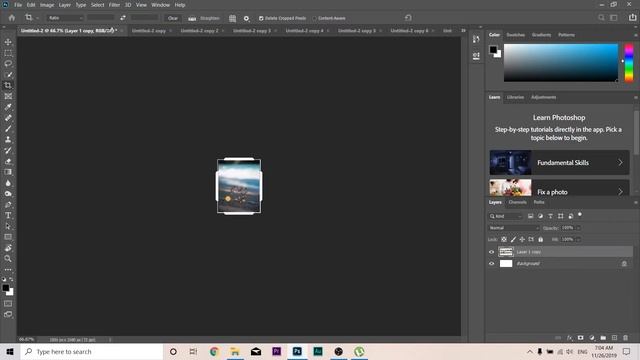Image resolution: width=640 pixels, height=360 pixels.
Task: Switch to the Untitled-2 copy 2 document tab
Action: pyautogui.click(x=199, y=31)
